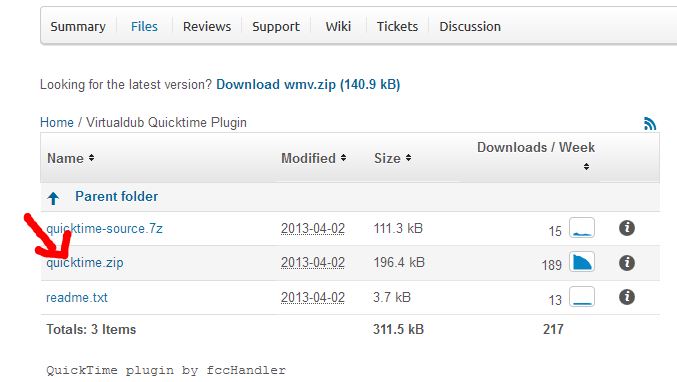Image resolution: width=677 pixels, height=382 pixels.
Task: Sort file list by Modified date
Action: 314,158
